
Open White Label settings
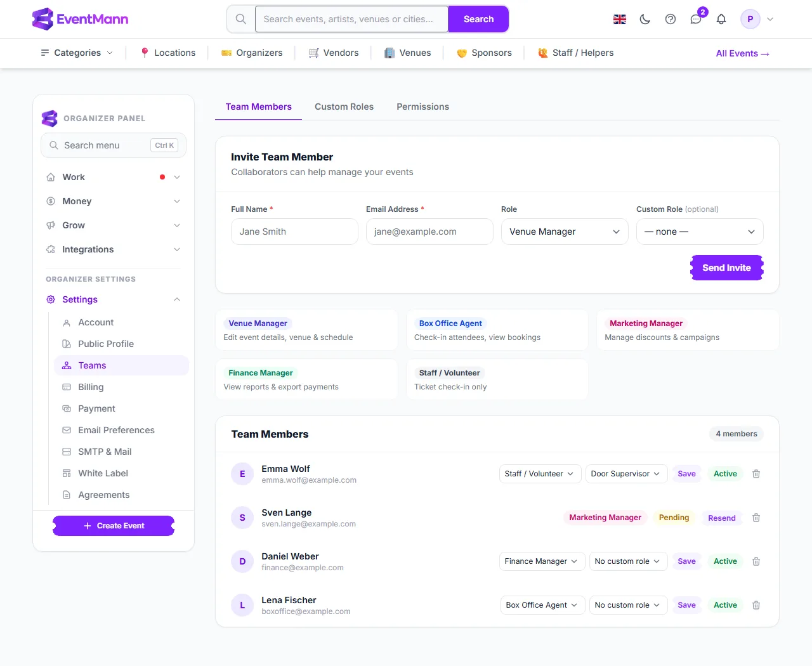click(x=122, y=473)
